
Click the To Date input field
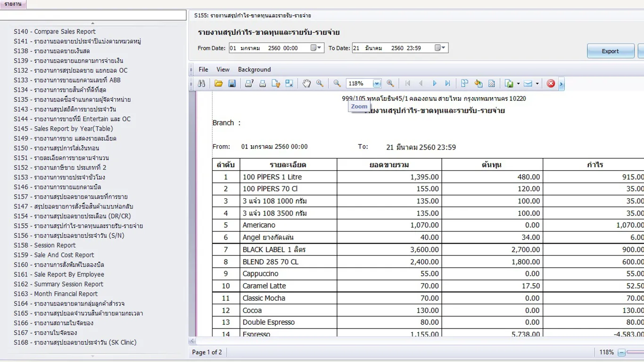click(400, 48)
